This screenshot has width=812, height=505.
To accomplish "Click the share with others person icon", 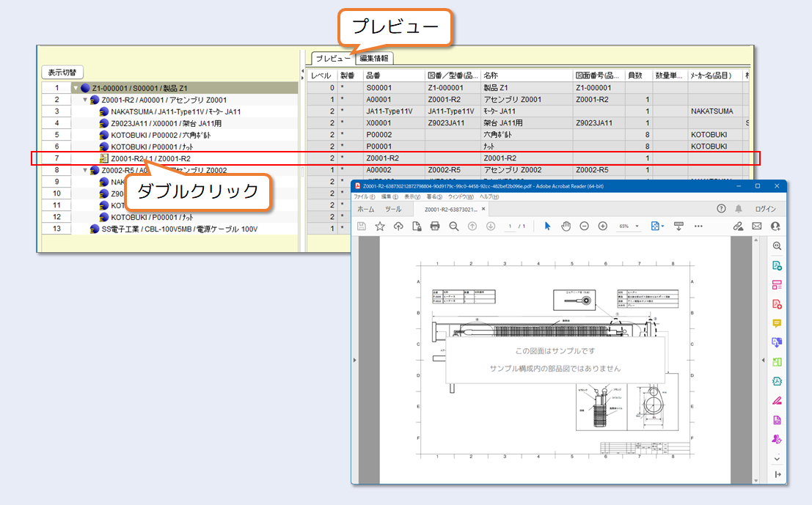I will 775,226.
